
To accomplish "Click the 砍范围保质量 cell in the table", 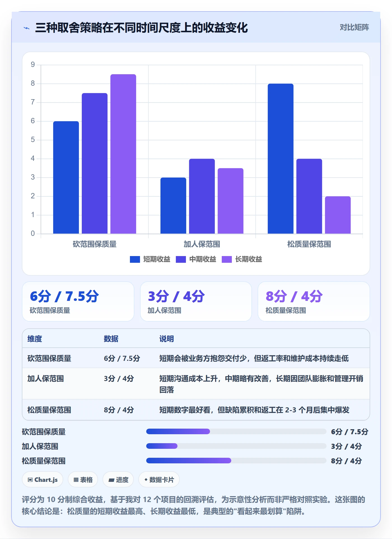I will pyautogui.click(x=49, y=358).
